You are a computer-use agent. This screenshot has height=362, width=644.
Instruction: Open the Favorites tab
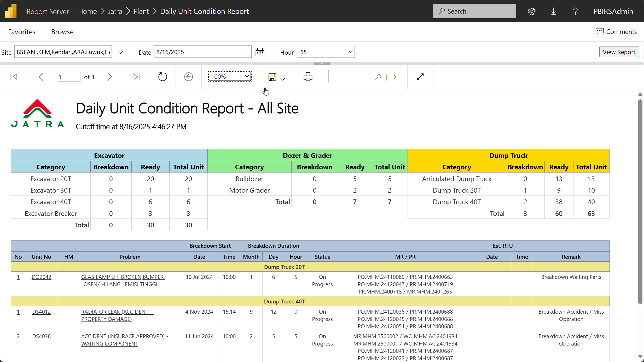(x=22, y=32)
